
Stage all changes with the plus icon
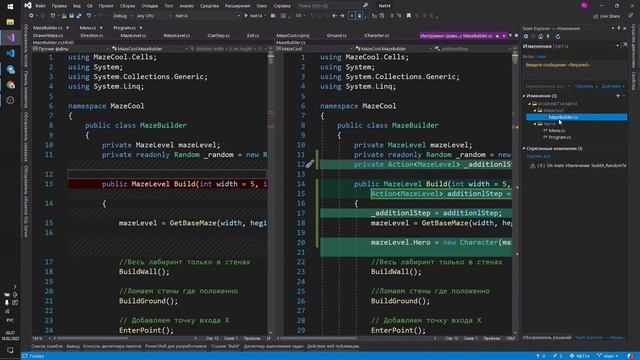pos(618,96)
